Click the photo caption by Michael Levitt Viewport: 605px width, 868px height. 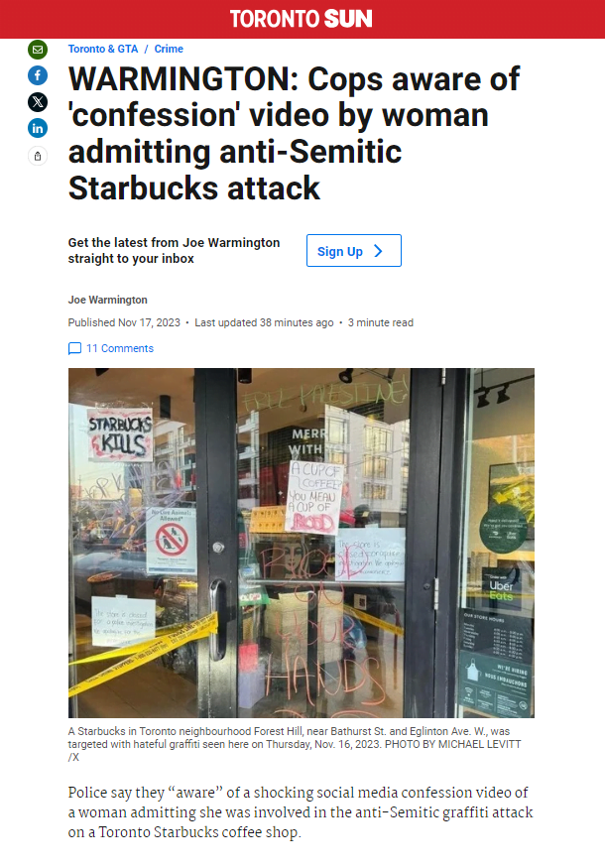coord(295,744)
